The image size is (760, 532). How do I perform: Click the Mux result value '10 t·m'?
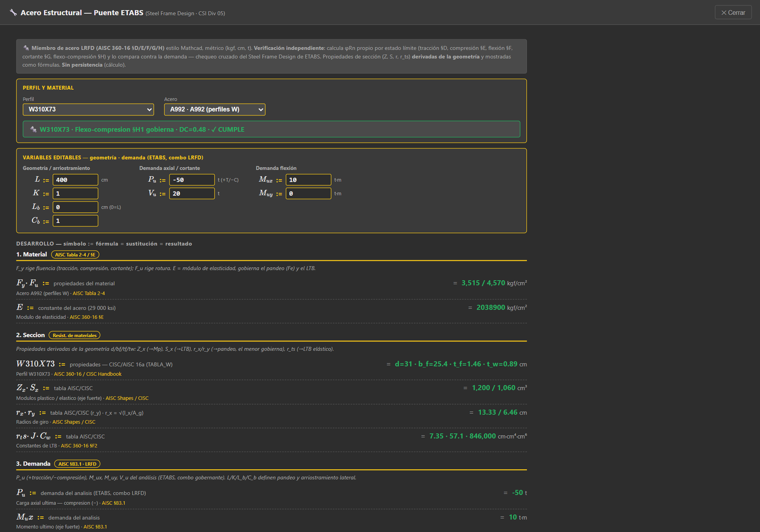(518, 518)
